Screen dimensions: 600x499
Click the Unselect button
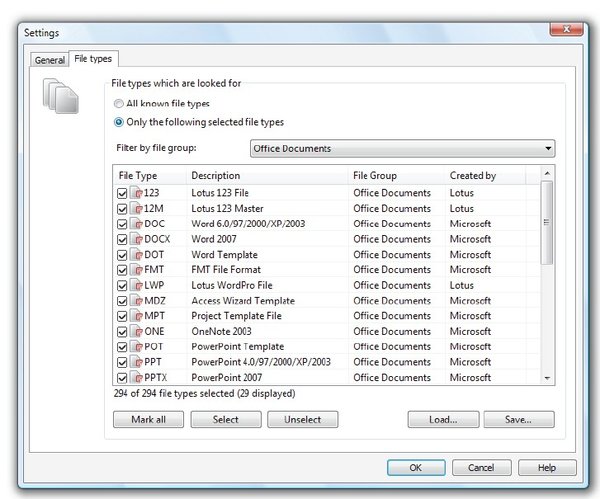[x=303, y=420]
